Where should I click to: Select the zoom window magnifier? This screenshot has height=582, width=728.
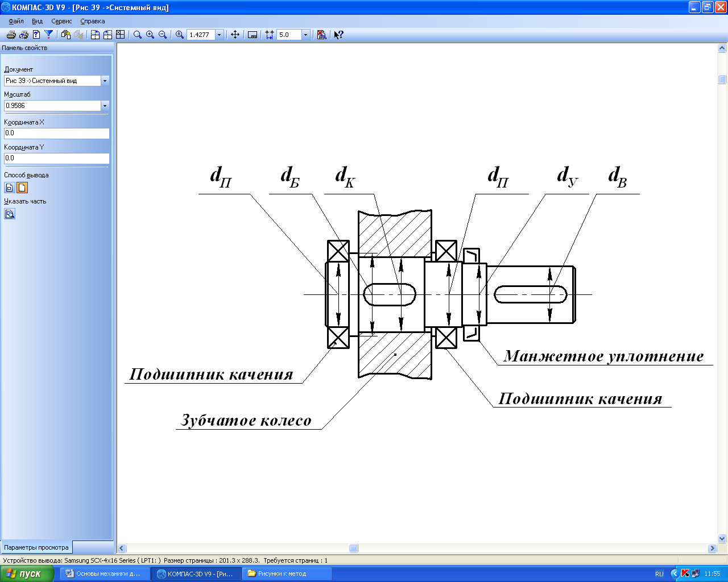138,35
